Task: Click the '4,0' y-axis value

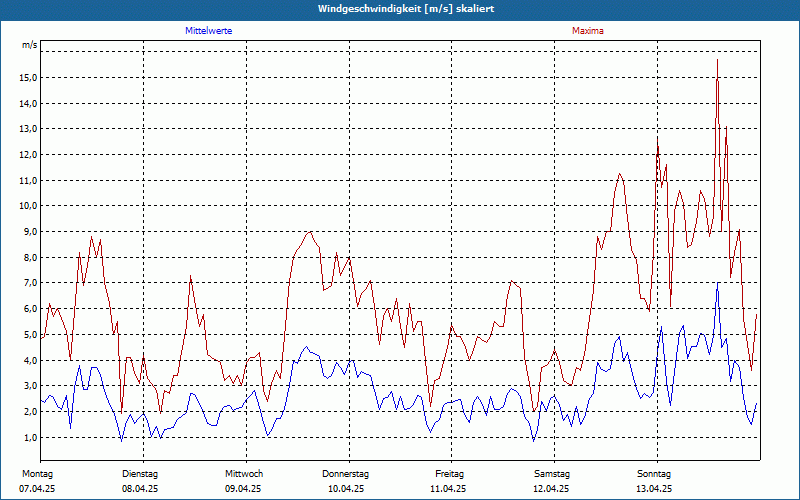Action: click(29, 360)
